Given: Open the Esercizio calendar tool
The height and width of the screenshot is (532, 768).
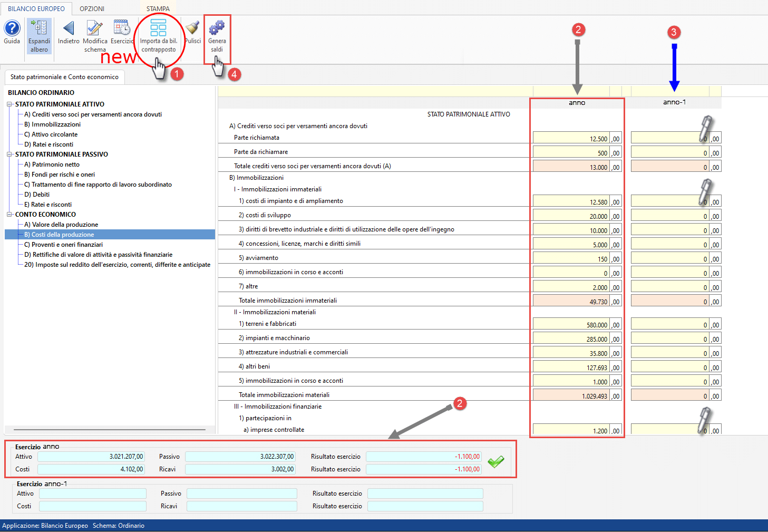Looking at the screenshot, I should 122,32.
